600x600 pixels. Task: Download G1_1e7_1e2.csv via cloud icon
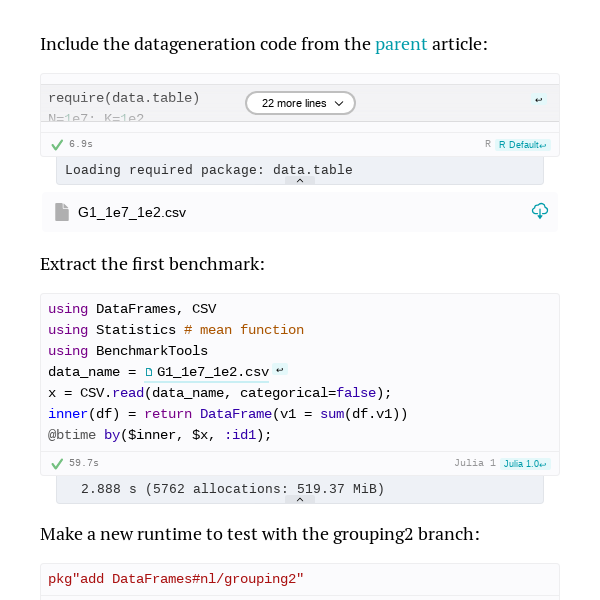tap(540, 211)
